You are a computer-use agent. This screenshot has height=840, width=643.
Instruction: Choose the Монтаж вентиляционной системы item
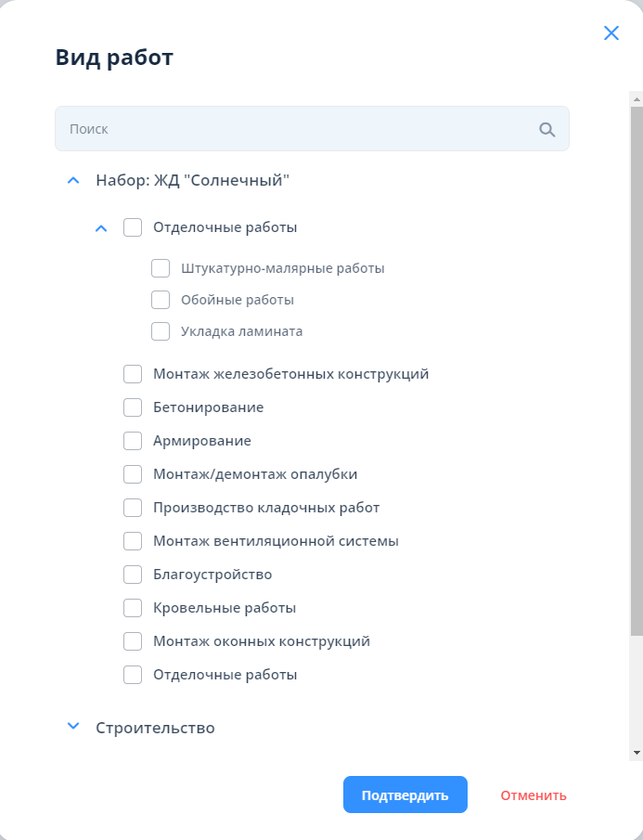[x=276, y=541]
